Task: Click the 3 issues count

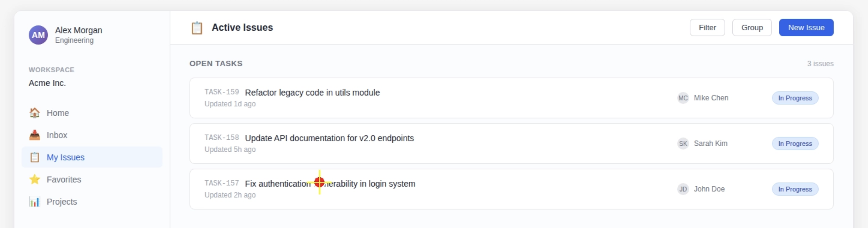Action: (820, 64)
